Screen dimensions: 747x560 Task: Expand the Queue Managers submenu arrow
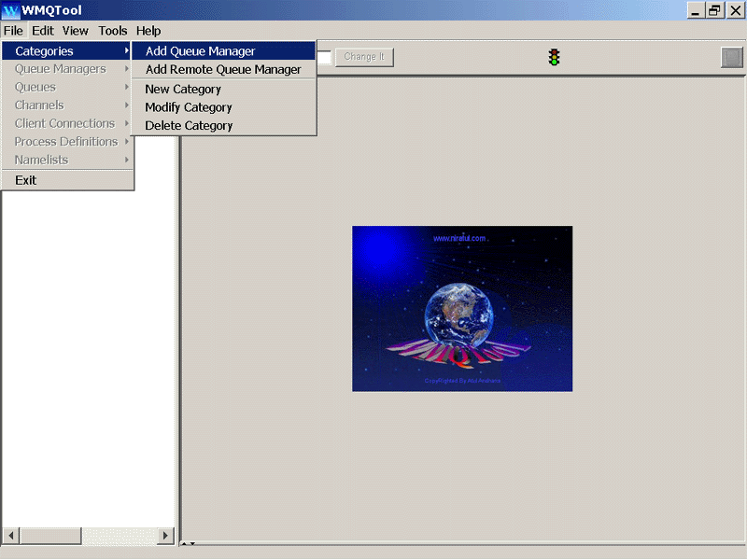pyautogui.click(x=127, y=69)
